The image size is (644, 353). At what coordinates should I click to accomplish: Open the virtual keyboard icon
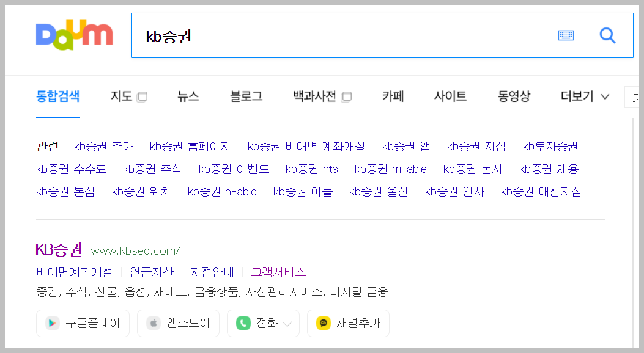566,35
